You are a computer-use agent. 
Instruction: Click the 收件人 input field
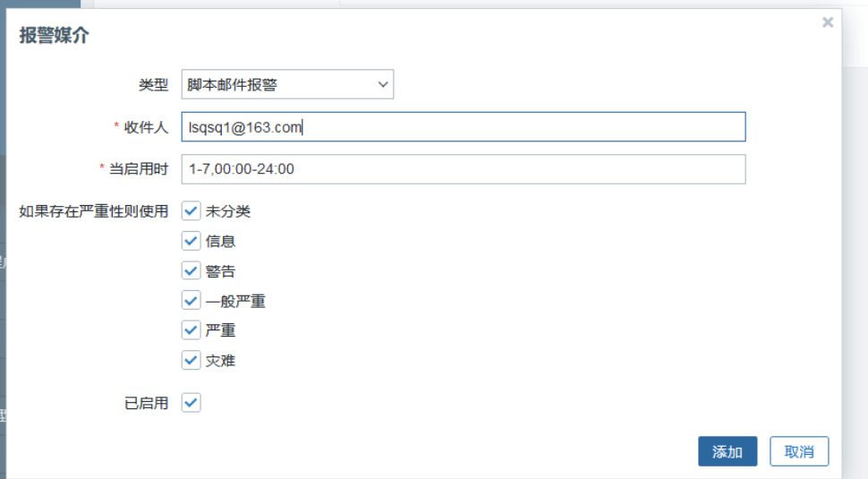464,127
